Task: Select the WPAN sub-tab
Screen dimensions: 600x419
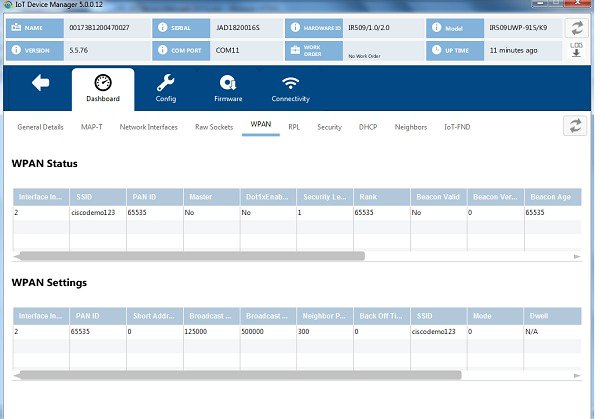Action: click(261, 125)
